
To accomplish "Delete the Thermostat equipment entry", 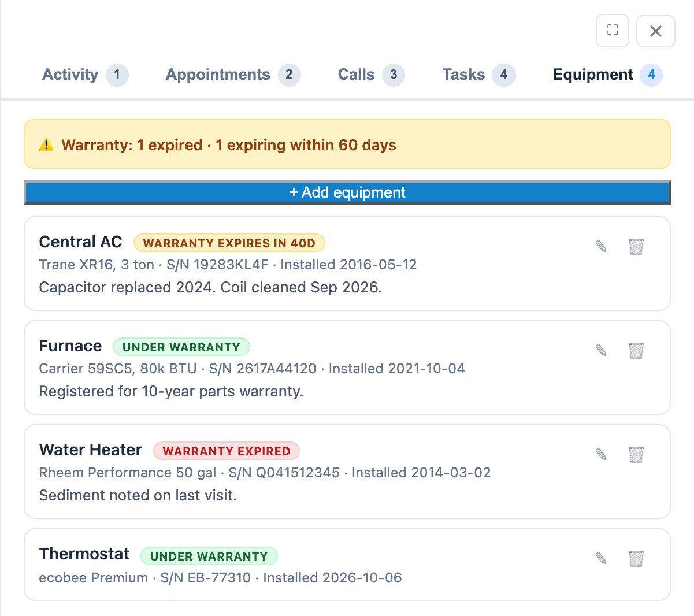I will point(636,558).
